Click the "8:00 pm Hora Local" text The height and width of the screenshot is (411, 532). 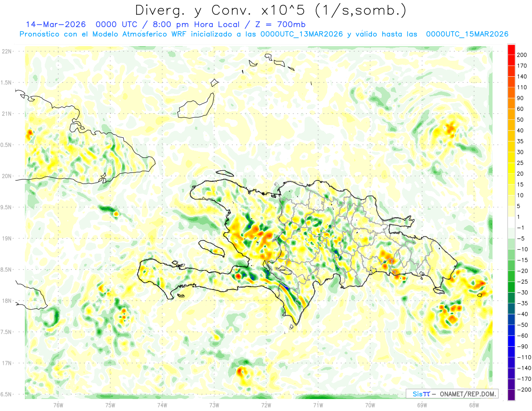199,24
